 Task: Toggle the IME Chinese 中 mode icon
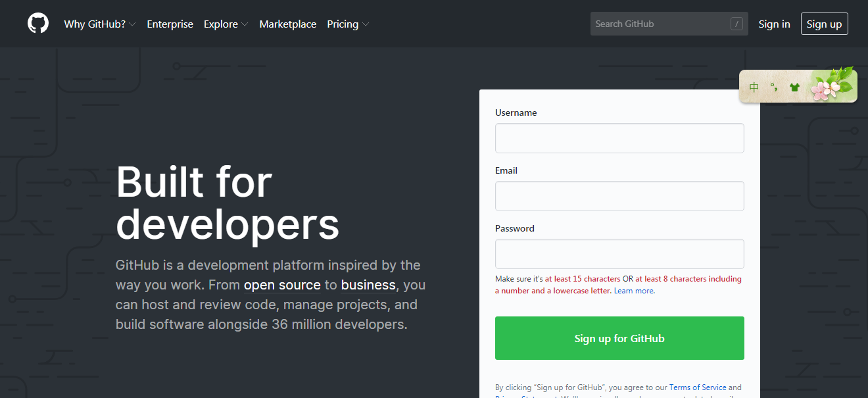[754, 87]
